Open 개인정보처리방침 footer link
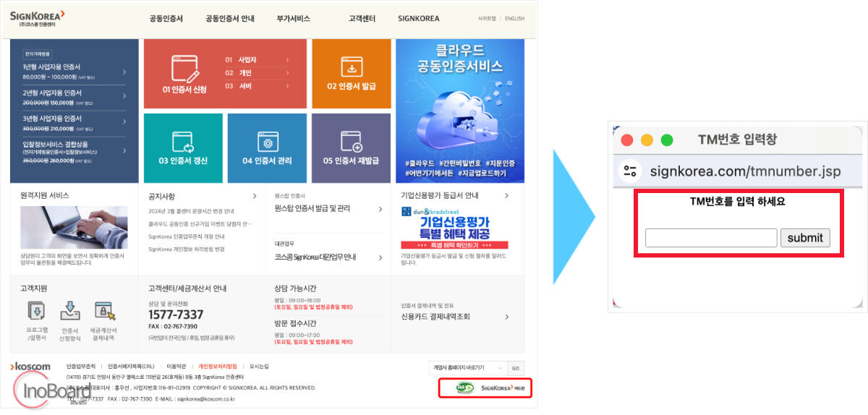Screen dimensions: 868x415 click(217, 367)
